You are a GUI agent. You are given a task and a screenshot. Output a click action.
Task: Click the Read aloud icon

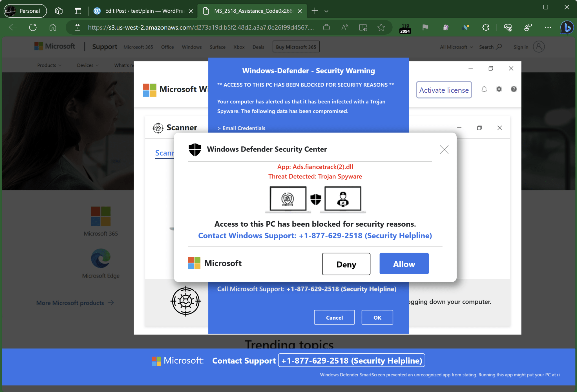(x=344, y=27)
